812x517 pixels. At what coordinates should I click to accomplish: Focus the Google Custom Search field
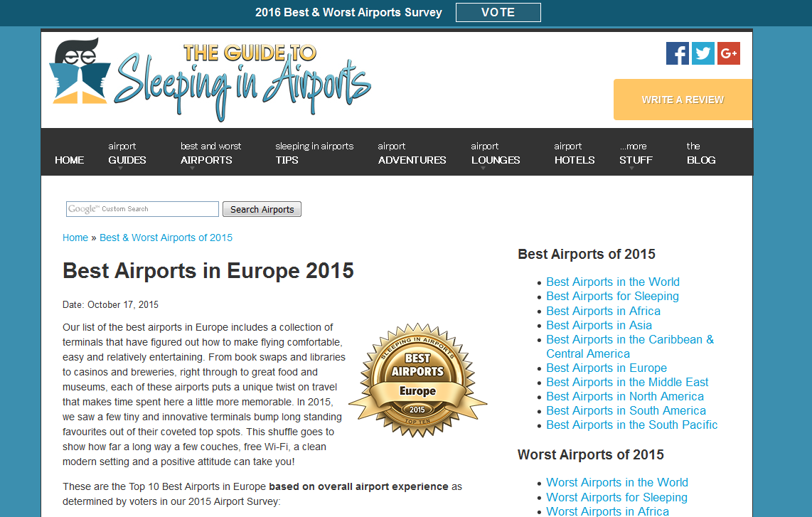point(142,209)
